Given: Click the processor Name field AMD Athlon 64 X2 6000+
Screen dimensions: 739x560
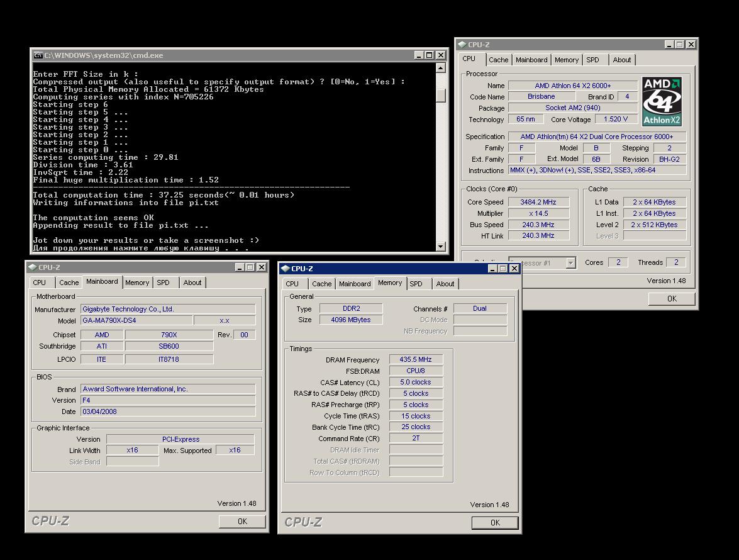Looking at the screenshot, I should pyautogui.click(x=572, y=86).
